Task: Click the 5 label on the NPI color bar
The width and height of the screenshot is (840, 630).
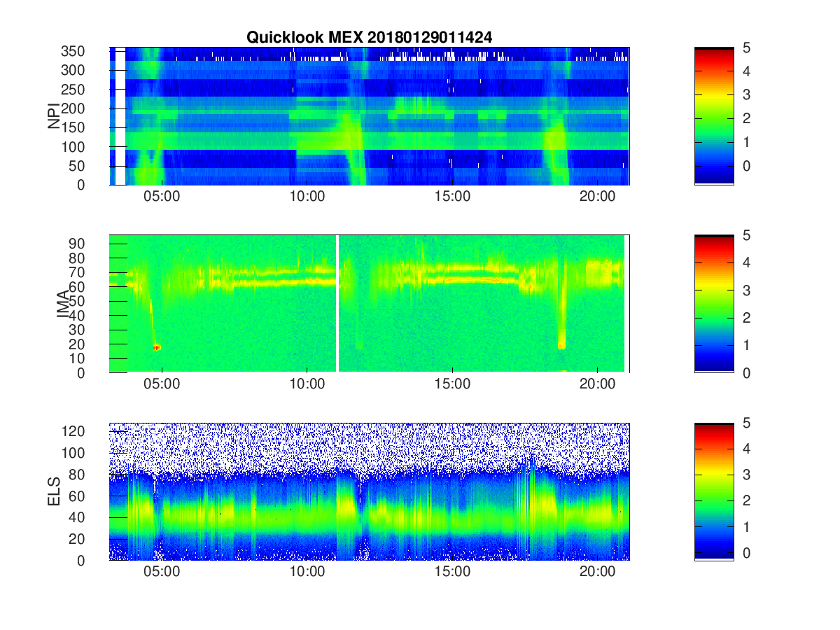Action: pos(746,48)
